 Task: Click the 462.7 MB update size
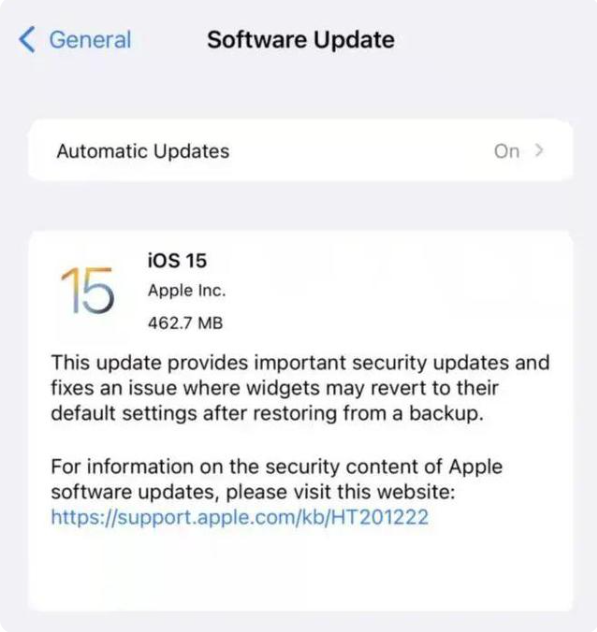pyautogui.click(x=185, y=323)
